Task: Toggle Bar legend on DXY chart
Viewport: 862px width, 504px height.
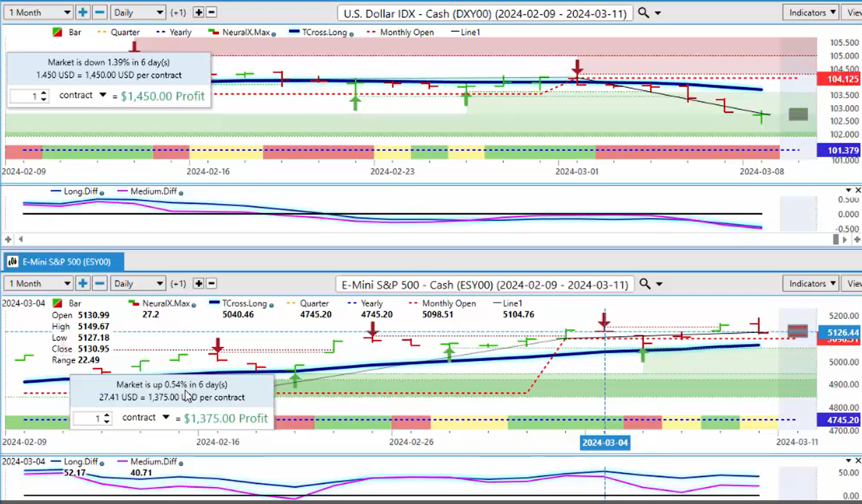Action: [x=67, y=32]
